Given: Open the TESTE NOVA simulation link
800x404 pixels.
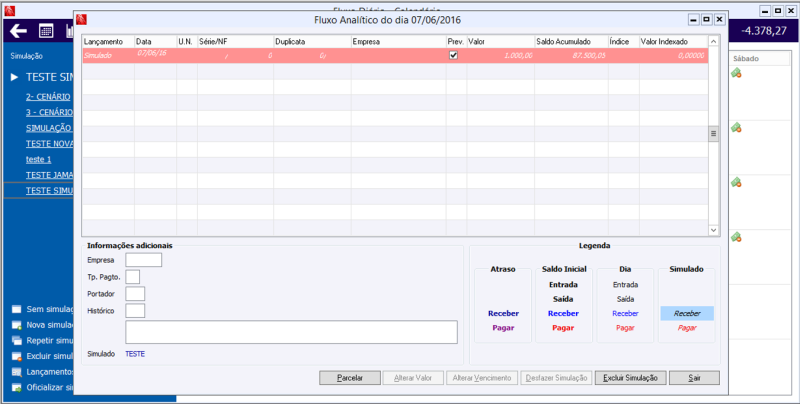Looking at the screenshot, I should pyautogui.click(x=49, y=144).
